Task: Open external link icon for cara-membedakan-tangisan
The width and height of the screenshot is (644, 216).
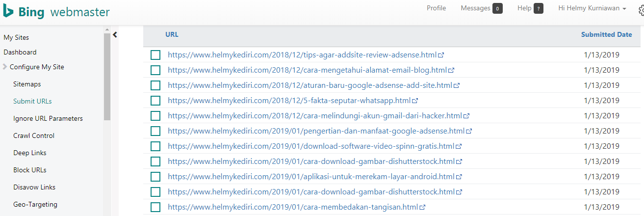Action: 422,207
